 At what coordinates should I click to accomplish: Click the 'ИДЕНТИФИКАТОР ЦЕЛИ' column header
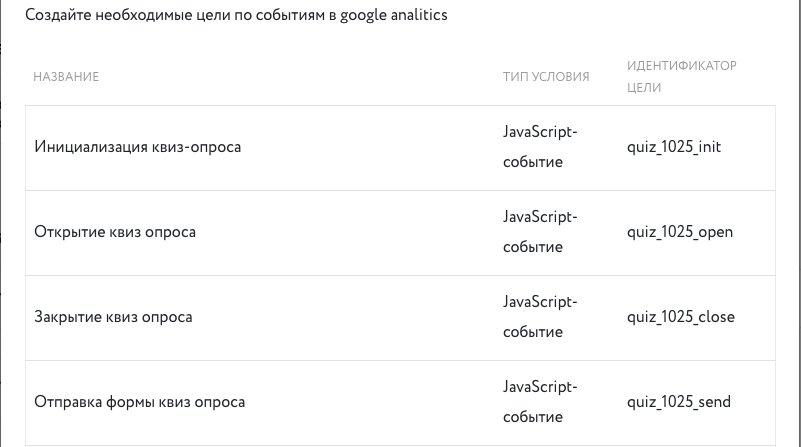[x=681, y=77]
